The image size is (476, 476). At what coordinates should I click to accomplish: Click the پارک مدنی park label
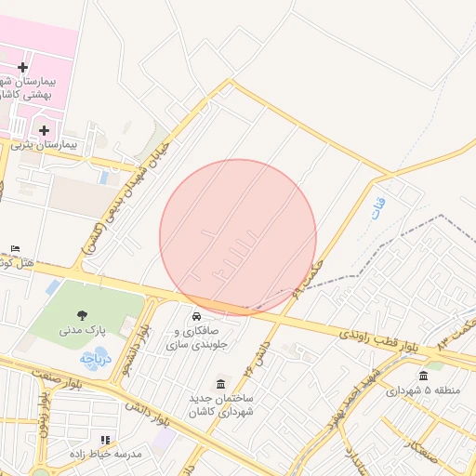pos(83,330)
